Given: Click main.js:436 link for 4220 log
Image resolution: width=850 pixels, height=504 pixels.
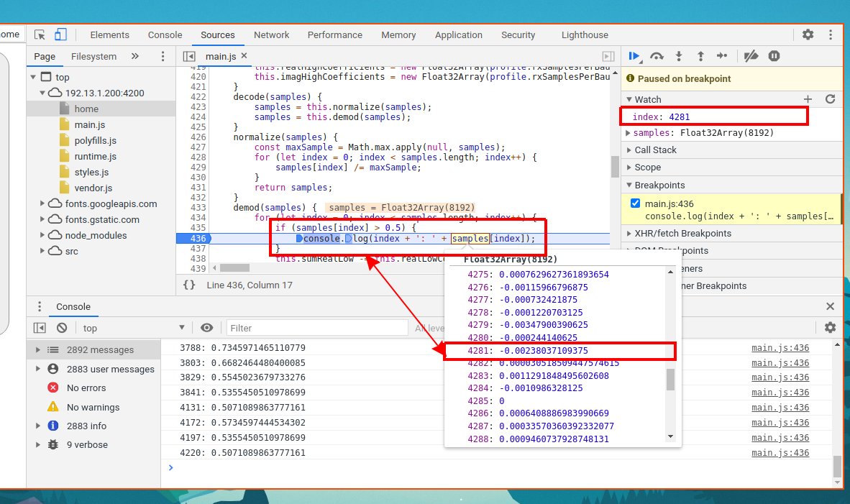Looking at the screenshot, I should pos(780,453).
